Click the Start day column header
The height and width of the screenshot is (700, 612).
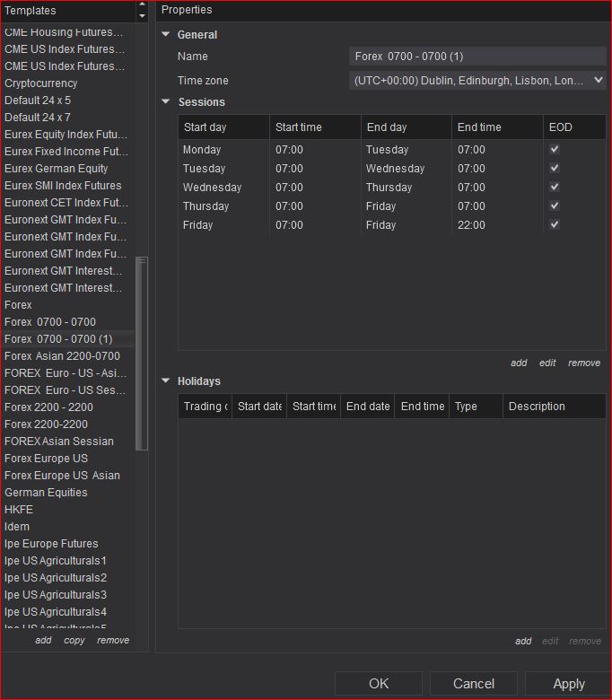[224, 127]
